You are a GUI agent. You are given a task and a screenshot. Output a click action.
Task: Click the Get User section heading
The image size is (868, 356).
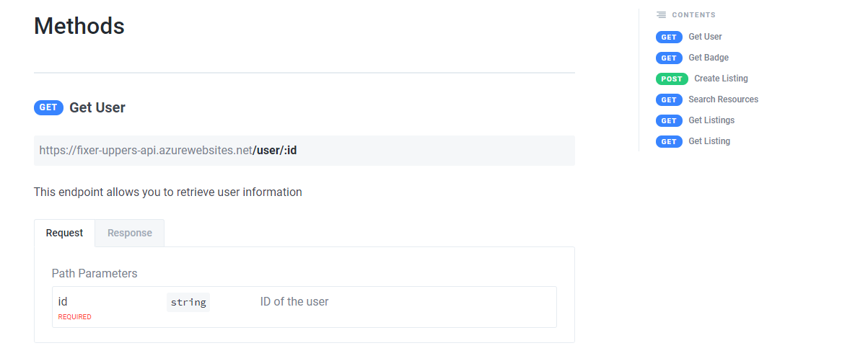tap(97, 107)
